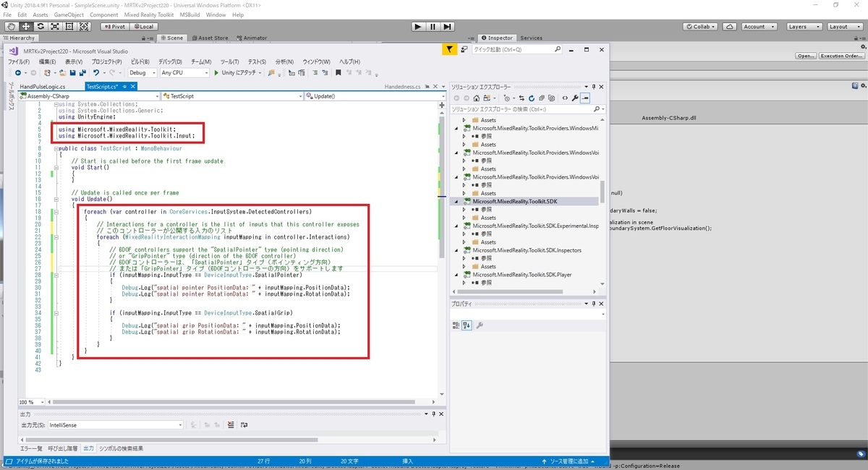Toggle Unity's Pivot handle position

114,26
